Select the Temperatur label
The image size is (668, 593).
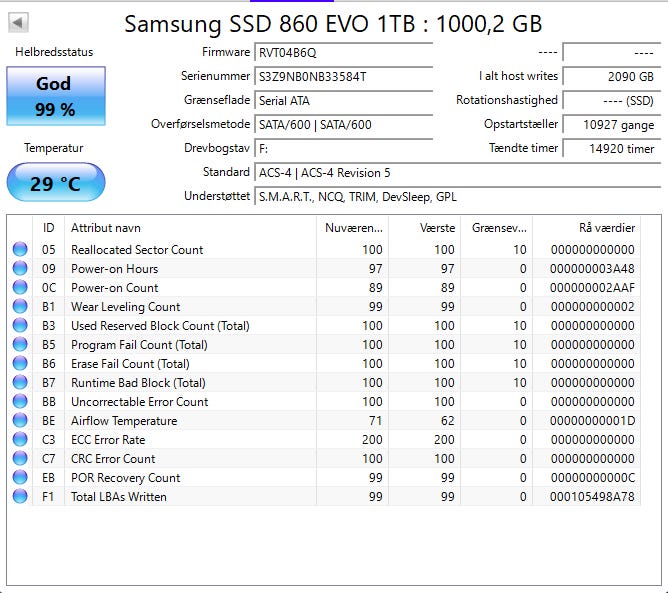pyautogui.click(x=54, y=148)
